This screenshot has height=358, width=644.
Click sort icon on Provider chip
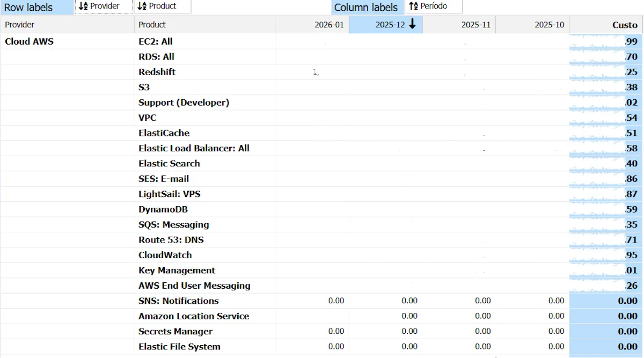click(x=83, y=6)
